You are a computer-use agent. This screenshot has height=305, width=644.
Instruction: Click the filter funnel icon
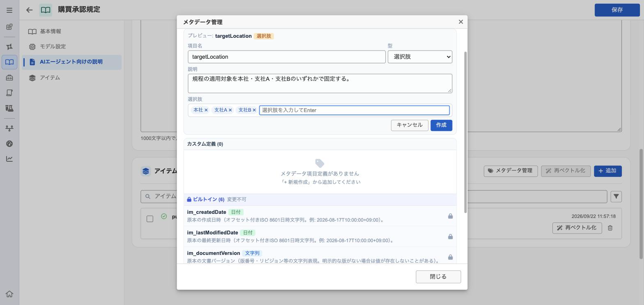pyautogui.click(x=616, y=197)
